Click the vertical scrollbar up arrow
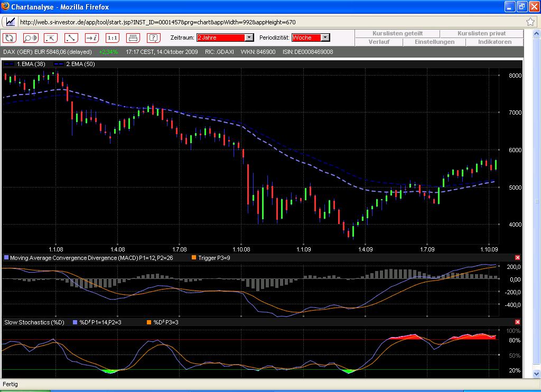541x392 pixels. coord(536,33)
